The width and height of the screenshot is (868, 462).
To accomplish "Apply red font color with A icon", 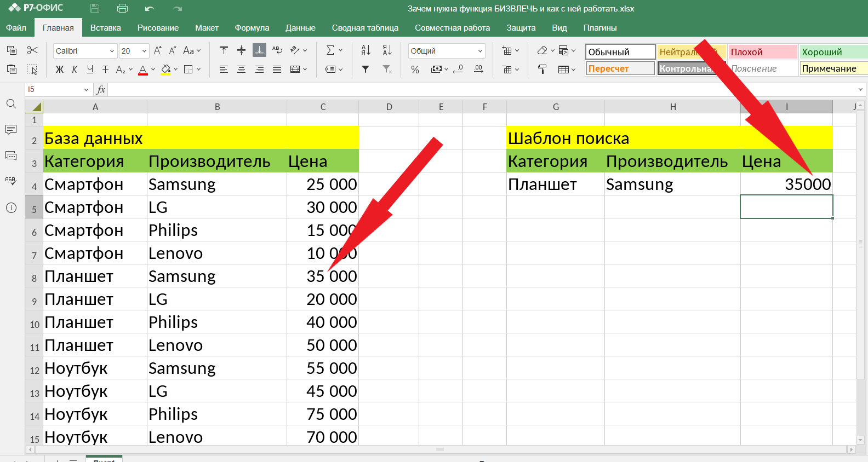I will click(143, 70).
